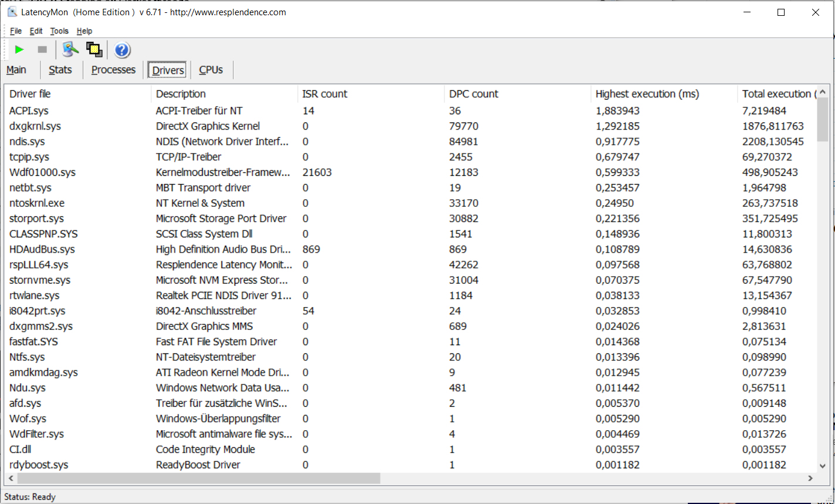Select the HDAudBus.sys driver row

pos(410,249)
